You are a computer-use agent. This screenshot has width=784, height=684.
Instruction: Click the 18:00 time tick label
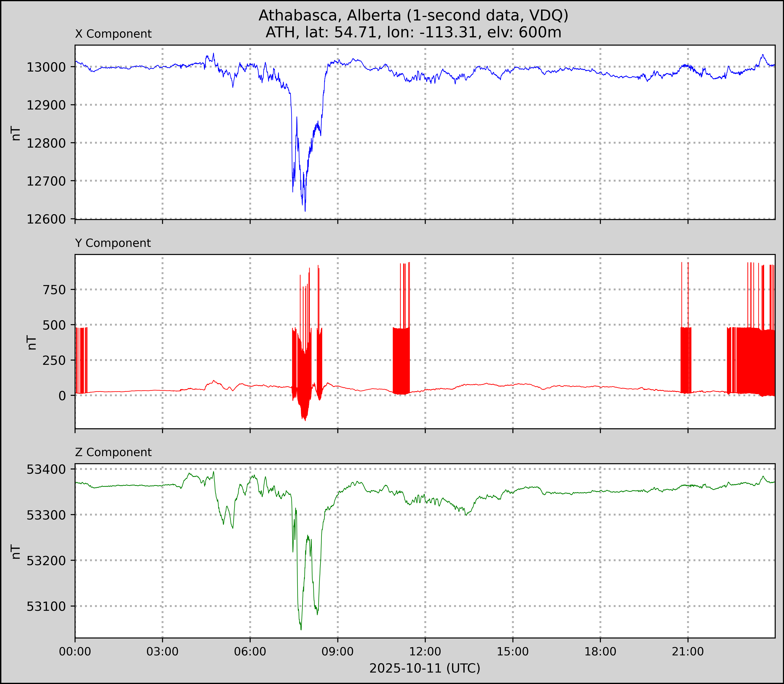coord(600,652)
